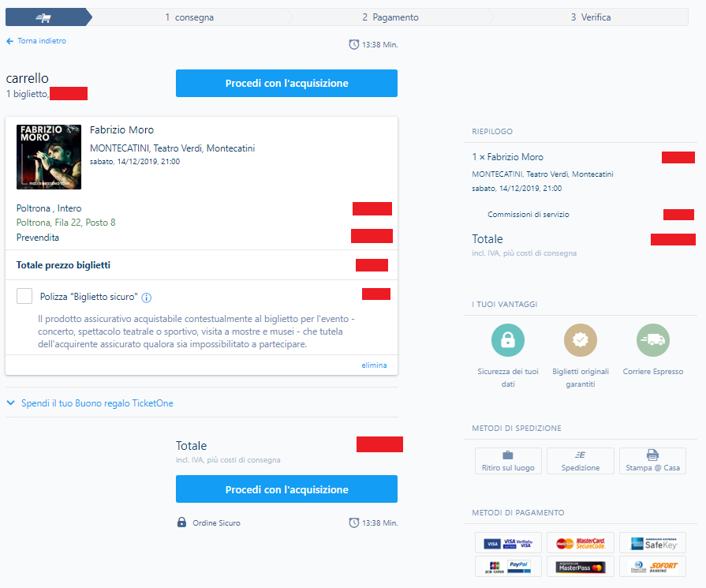Click the MasterPass payment logo
This screenshot has height=588, width=706.
click(581, 567)
